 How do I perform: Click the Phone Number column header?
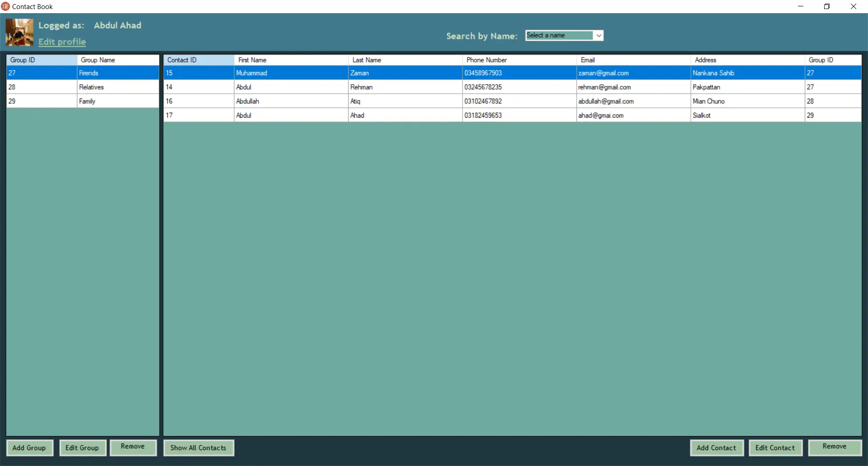click(x=519, y=60)
